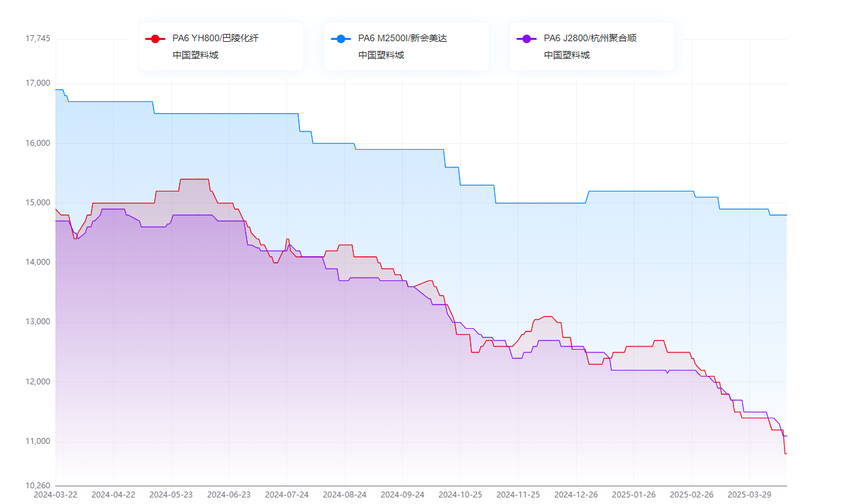Click the 17,745 maximum y-axis label

[x=37, y=39]
